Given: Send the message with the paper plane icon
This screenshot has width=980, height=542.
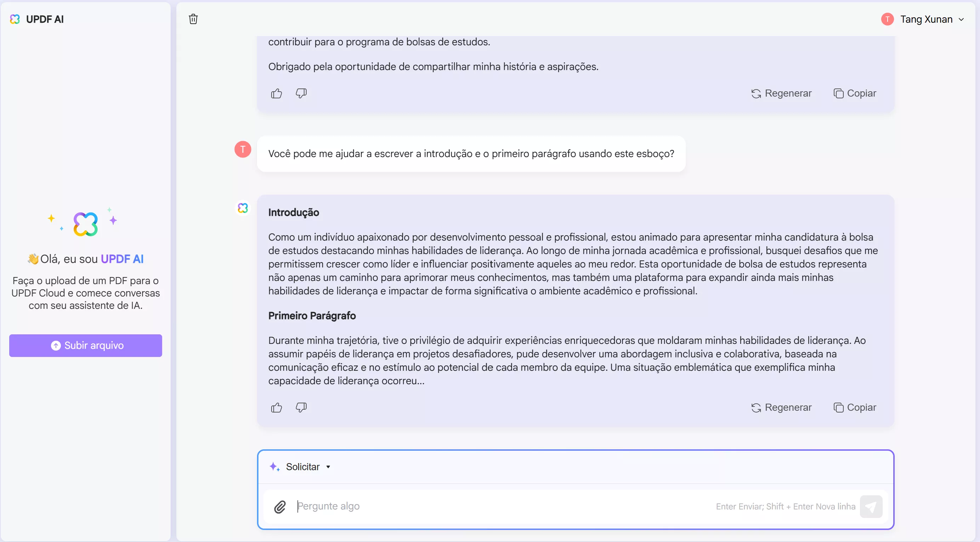Looking at the screenshot, I should pos(872,506).
